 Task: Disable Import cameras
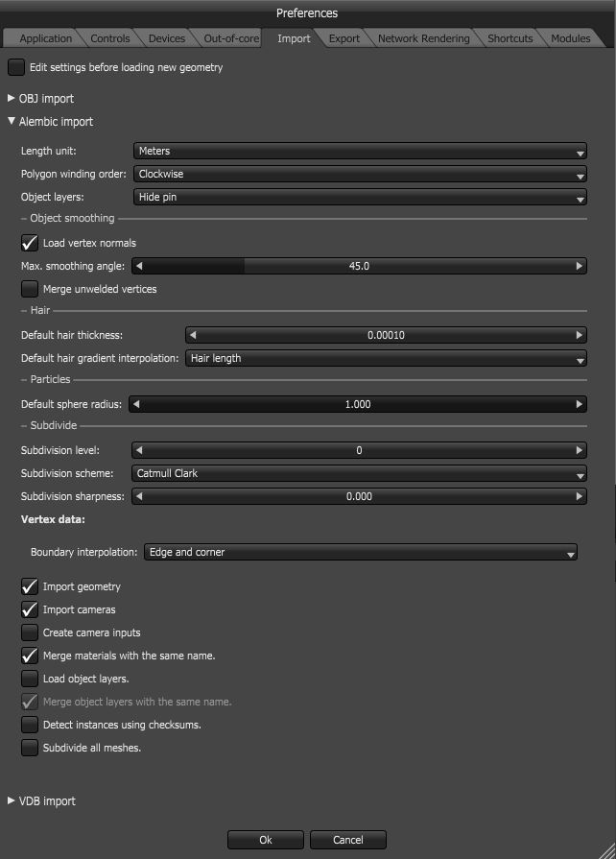tap(29, 609)
